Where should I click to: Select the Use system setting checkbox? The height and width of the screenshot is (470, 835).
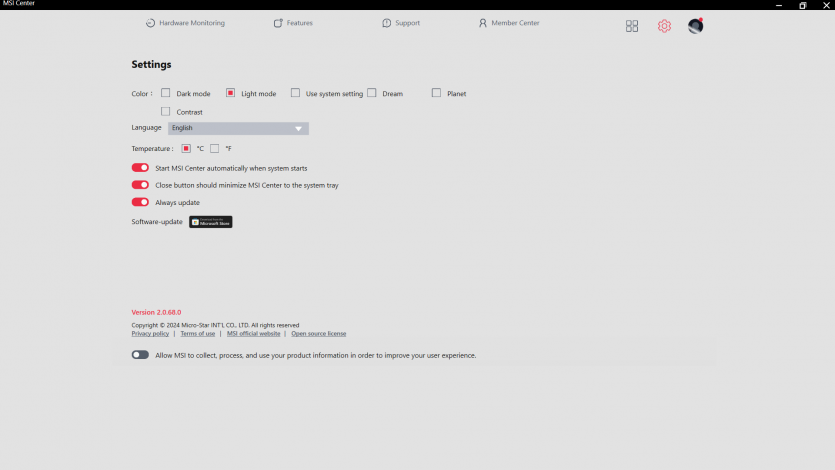[x=296, y=93]
